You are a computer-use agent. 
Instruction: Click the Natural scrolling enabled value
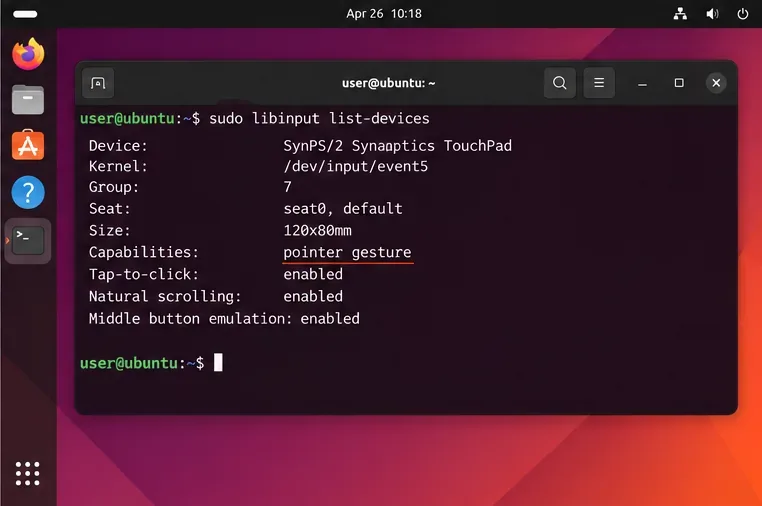click(x=313, y=296)
